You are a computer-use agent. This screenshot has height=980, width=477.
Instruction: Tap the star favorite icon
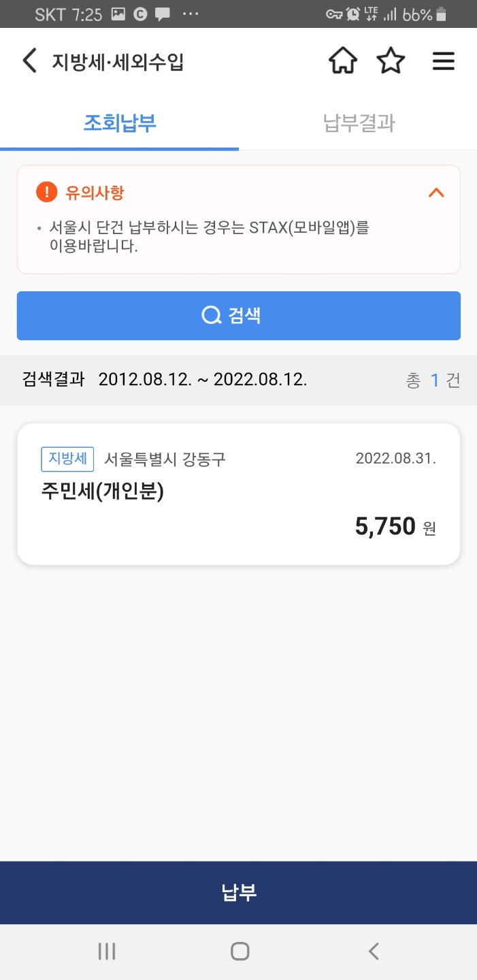pos(391,61)
